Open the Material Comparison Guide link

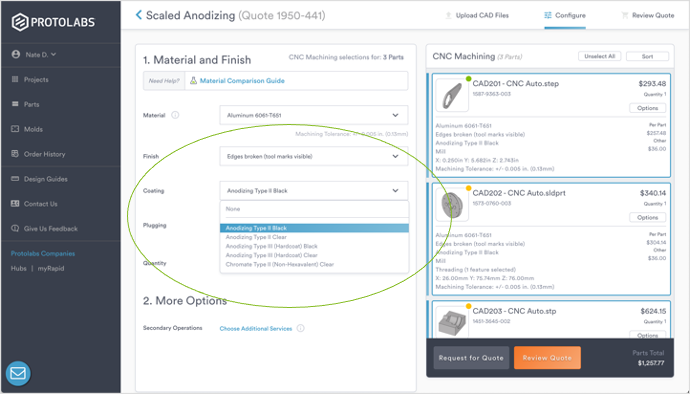coord(242,81)
